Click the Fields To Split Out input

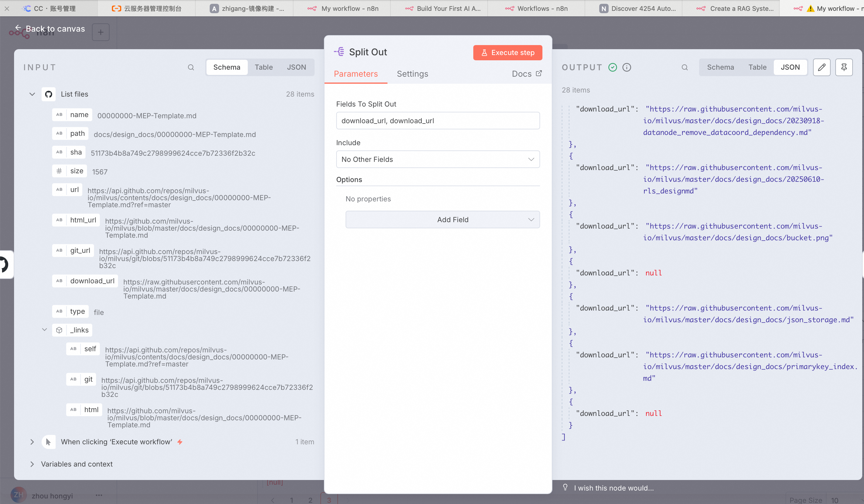click(438, 121)
